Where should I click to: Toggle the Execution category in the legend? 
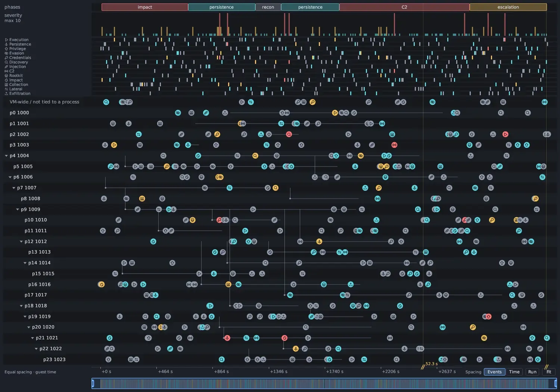tap(16, 40)
